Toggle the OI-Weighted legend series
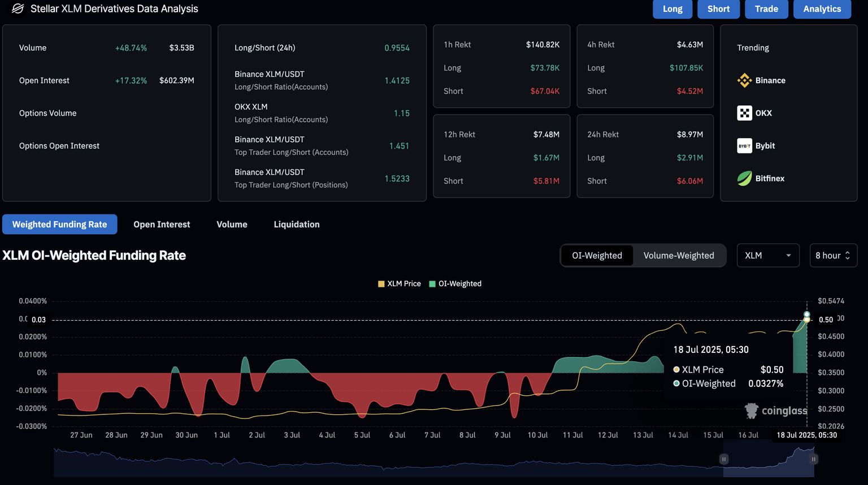 (x=455, y=284)
